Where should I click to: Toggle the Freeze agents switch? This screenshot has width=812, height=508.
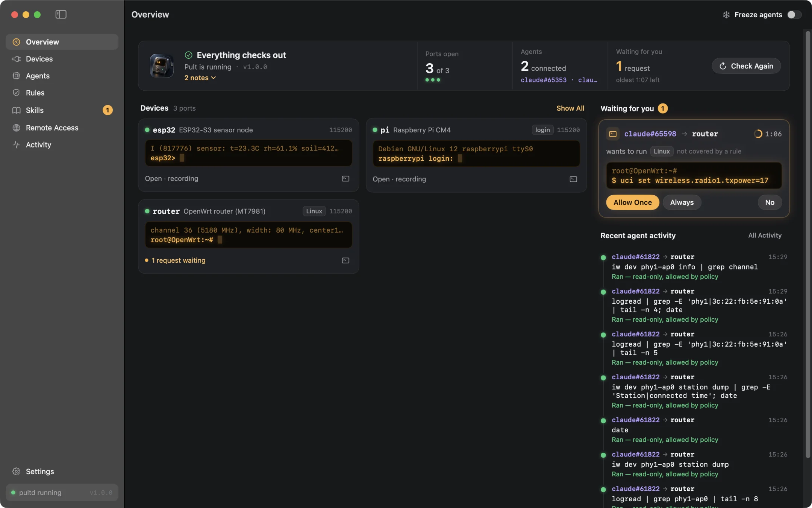click(794, 15)
